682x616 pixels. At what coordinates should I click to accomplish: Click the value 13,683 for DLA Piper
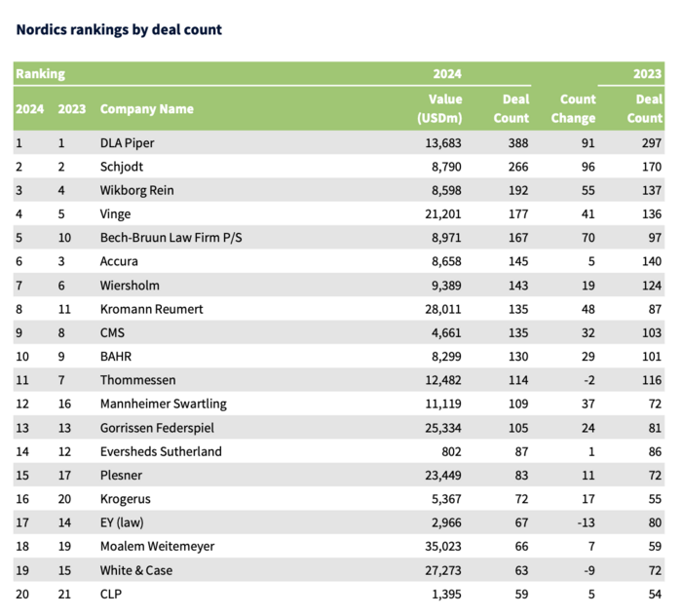click(x=443, y=143)
